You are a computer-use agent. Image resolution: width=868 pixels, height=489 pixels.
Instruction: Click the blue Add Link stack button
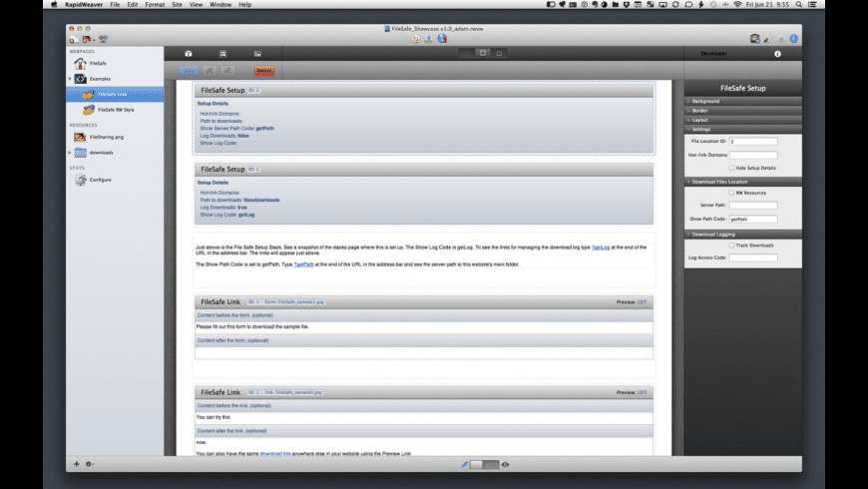(189, 70)
